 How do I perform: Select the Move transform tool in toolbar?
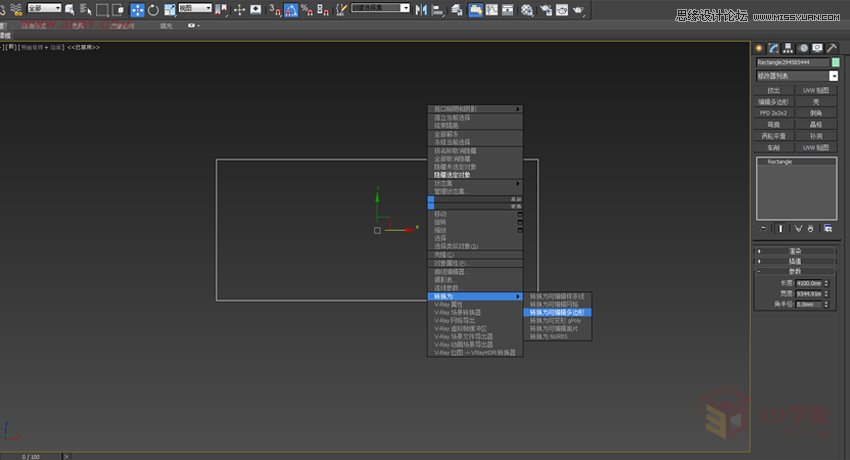point(136,9)
